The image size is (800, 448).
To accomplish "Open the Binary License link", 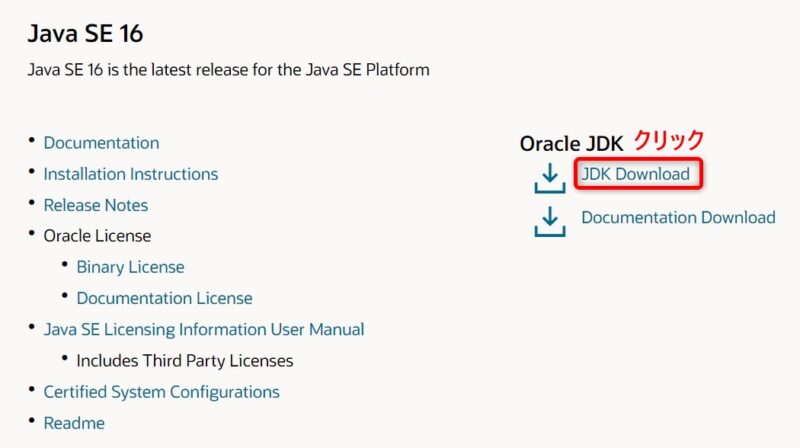I will [x=130, y=267].
